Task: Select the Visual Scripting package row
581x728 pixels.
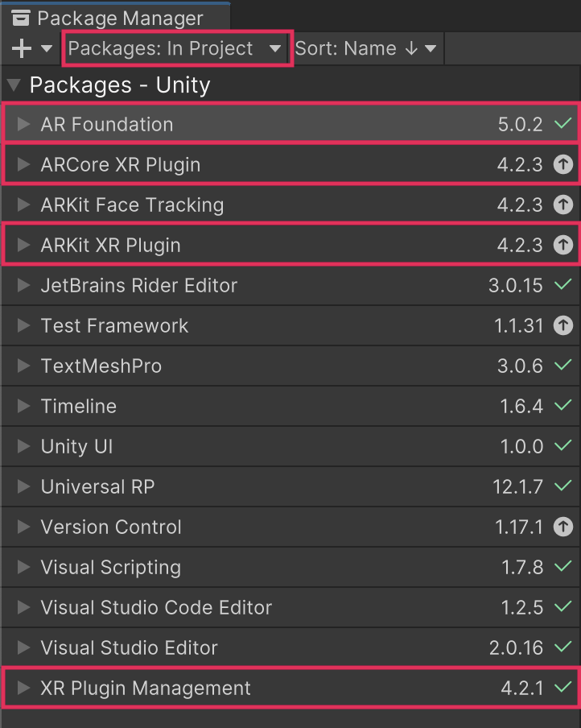Action: tap(111, 568)
